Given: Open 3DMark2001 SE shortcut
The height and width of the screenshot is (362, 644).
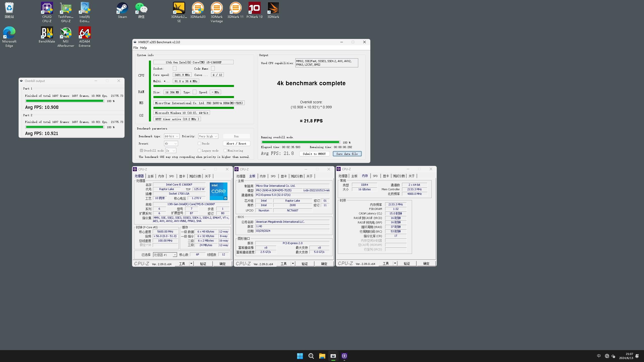Looking at the screenshot, I should pyautogui.click(x=179, y=12).
